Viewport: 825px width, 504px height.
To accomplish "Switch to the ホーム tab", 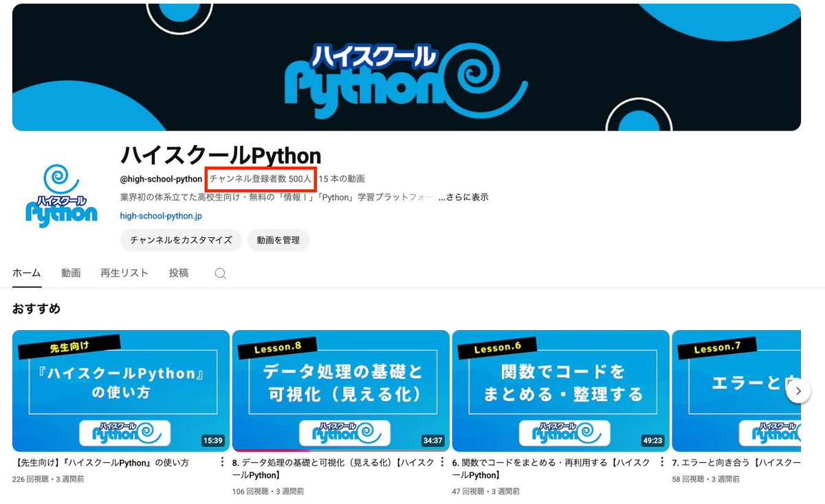I will (x=27, y=273).
